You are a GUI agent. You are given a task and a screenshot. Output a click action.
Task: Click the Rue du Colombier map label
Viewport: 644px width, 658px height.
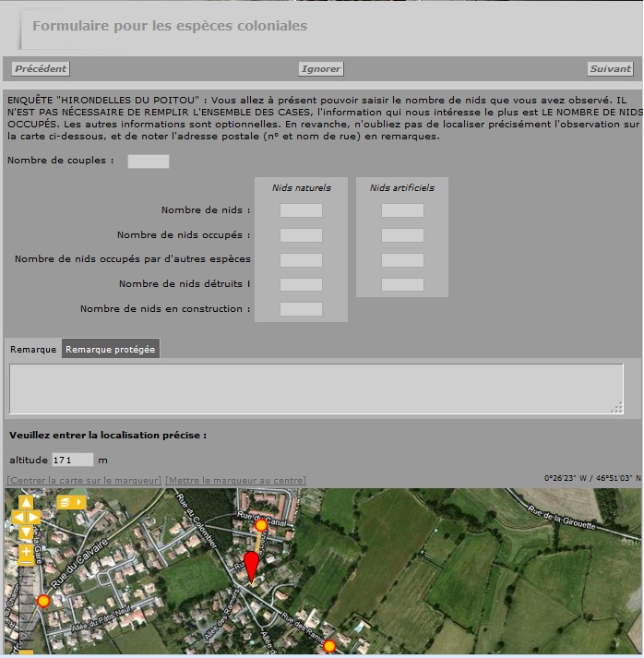(196, 520)
